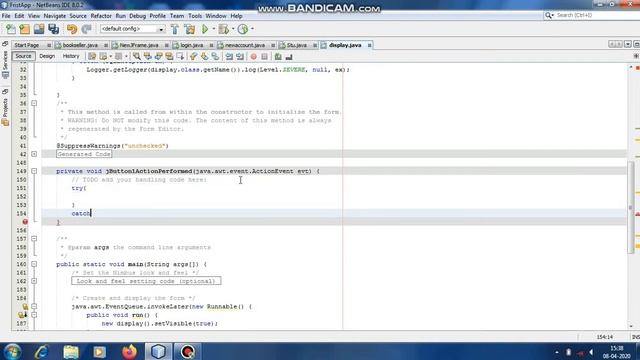Click the Find Previous Occurrence icon
This screenshot has height=360, width=640.
pos(147,56)
